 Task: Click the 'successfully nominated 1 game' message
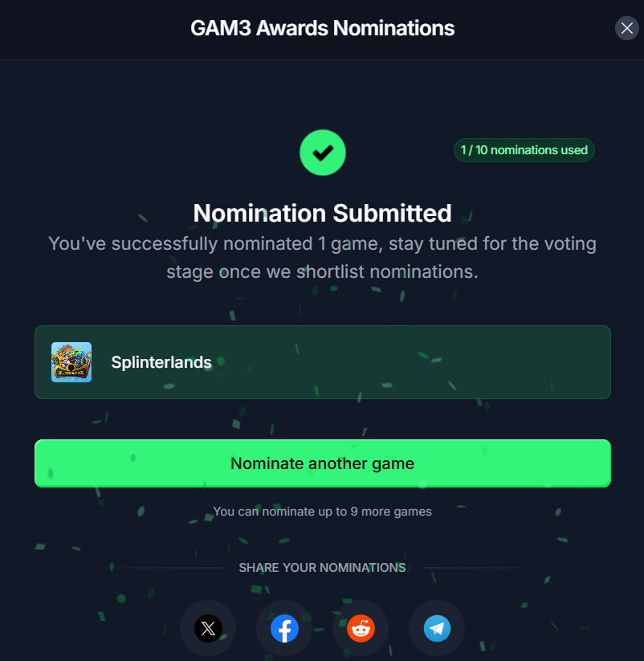(x=322, y=243)
